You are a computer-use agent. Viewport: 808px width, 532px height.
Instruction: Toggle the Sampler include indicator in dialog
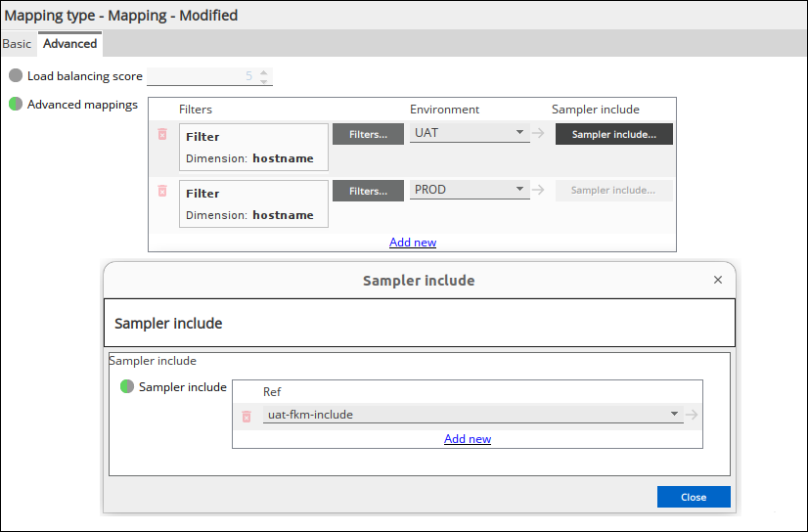[x=127, y=387]
